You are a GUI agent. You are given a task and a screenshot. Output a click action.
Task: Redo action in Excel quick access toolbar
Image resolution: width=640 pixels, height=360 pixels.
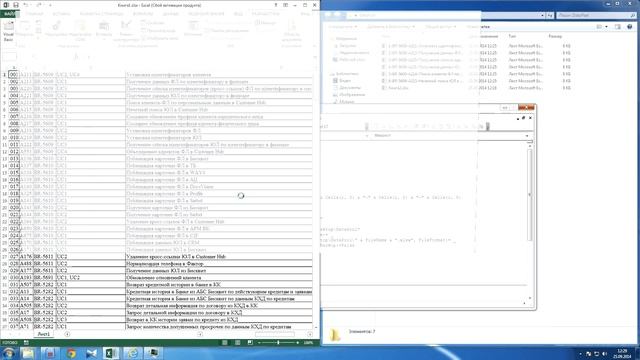coord(39,5)
